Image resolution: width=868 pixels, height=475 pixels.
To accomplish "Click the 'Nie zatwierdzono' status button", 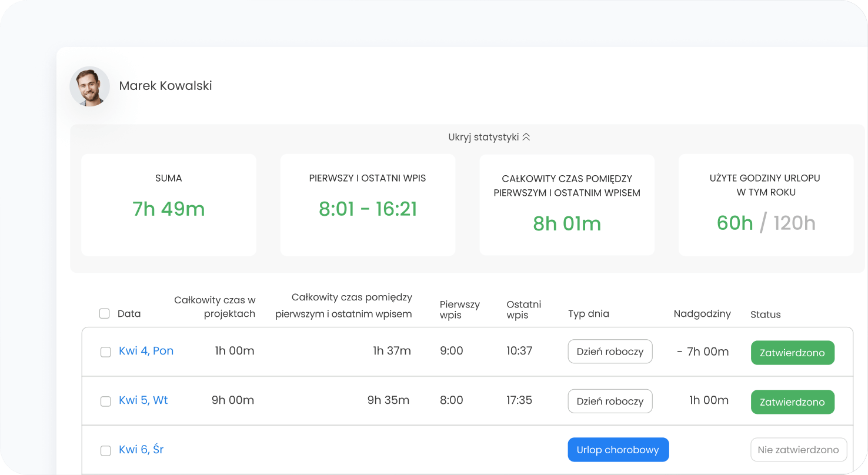I will 798,450.
